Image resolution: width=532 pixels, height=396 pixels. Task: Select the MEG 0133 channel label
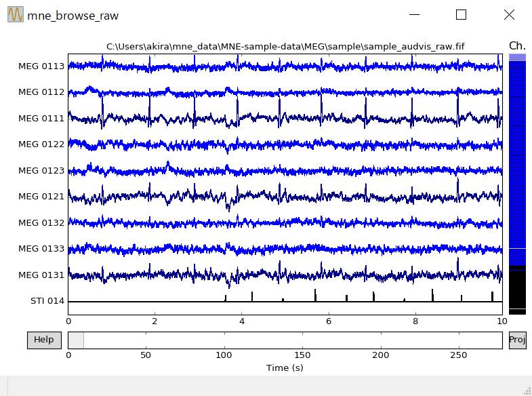41,249
